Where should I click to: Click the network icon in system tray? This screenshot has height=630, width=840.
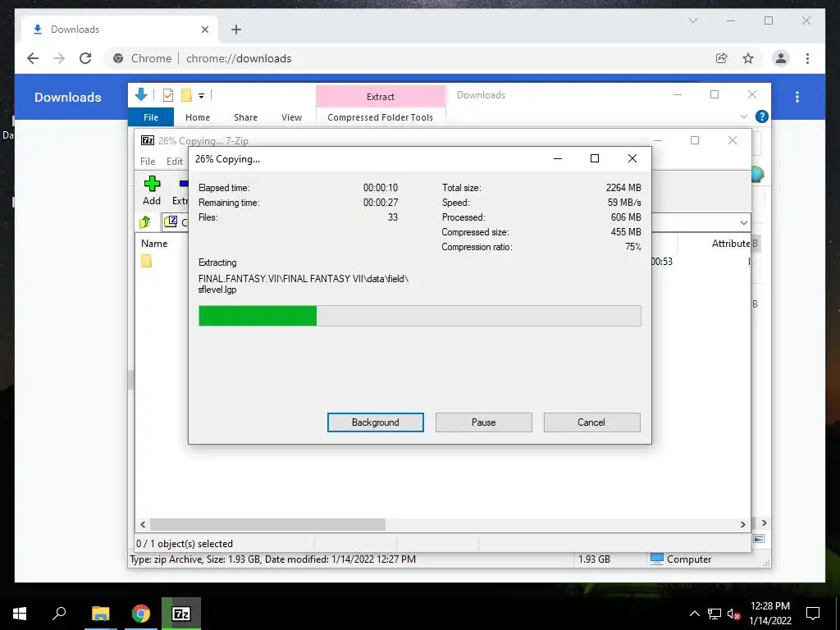pyautogui.click(x=714, y=614)
